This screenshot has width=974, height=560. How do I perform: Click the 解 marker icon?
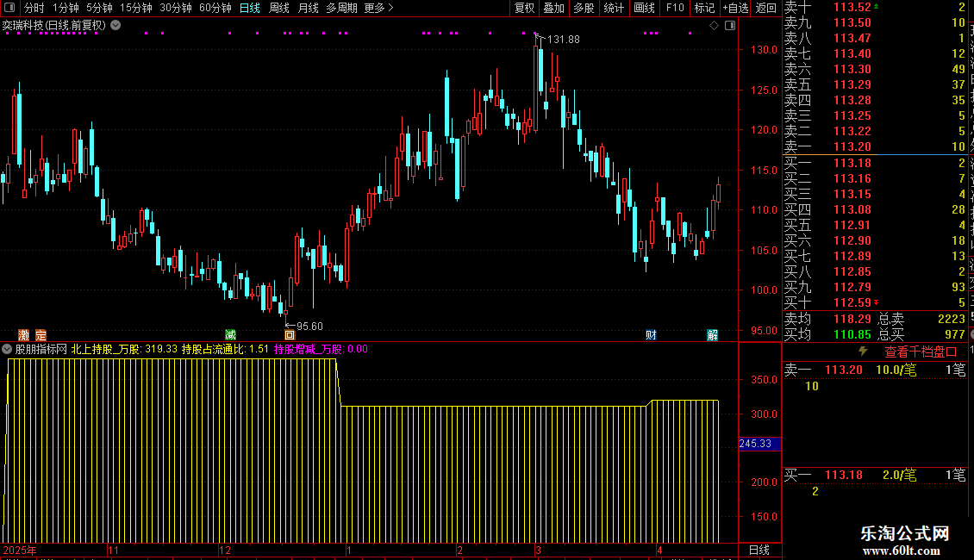(713, 334)
